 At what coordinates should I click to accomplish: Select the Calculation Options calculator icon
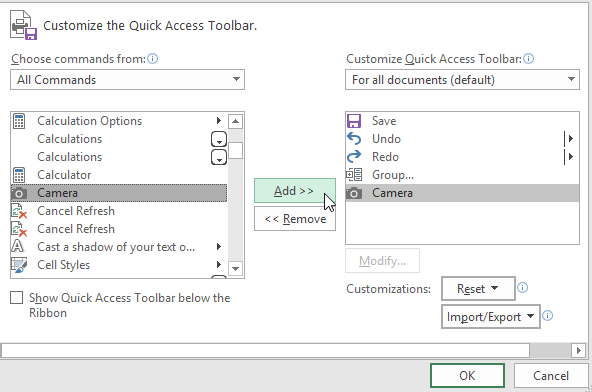[19, 121]
